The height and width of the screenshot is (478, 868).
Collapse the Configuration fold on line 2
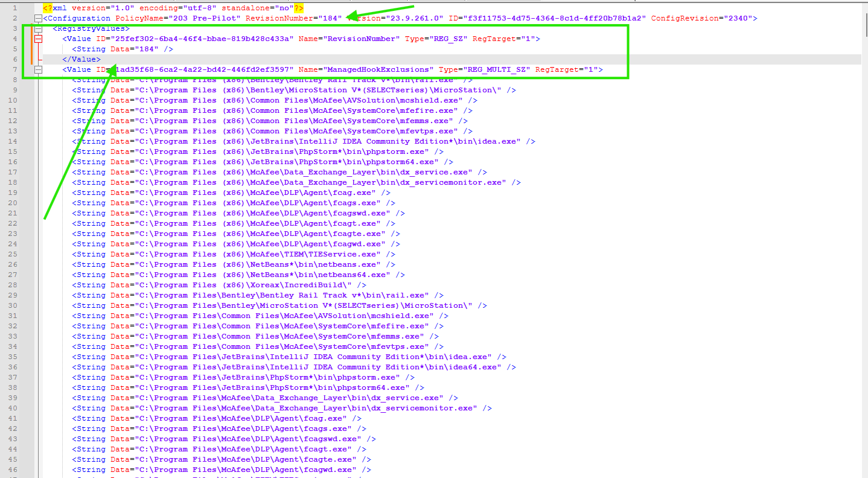[x=39, y=18]
